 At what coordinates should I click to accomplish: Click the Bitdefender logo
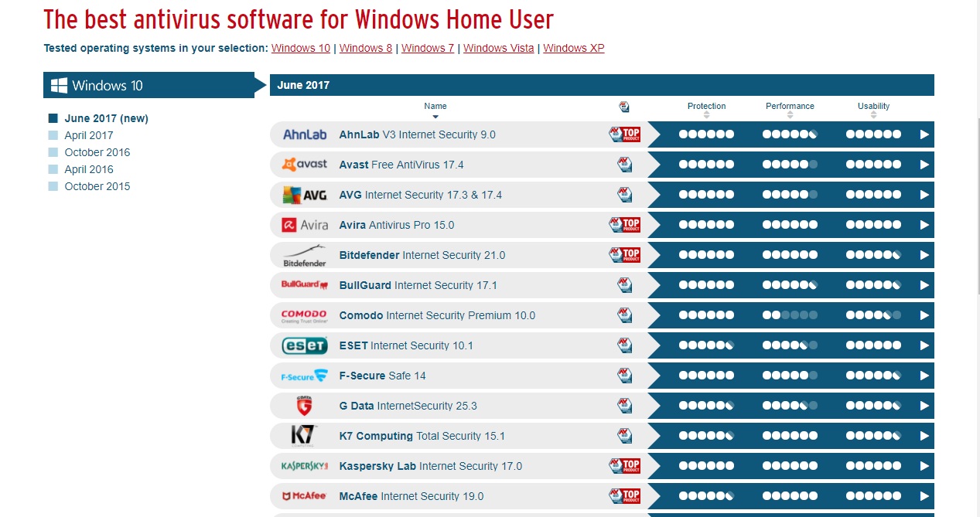304,255
